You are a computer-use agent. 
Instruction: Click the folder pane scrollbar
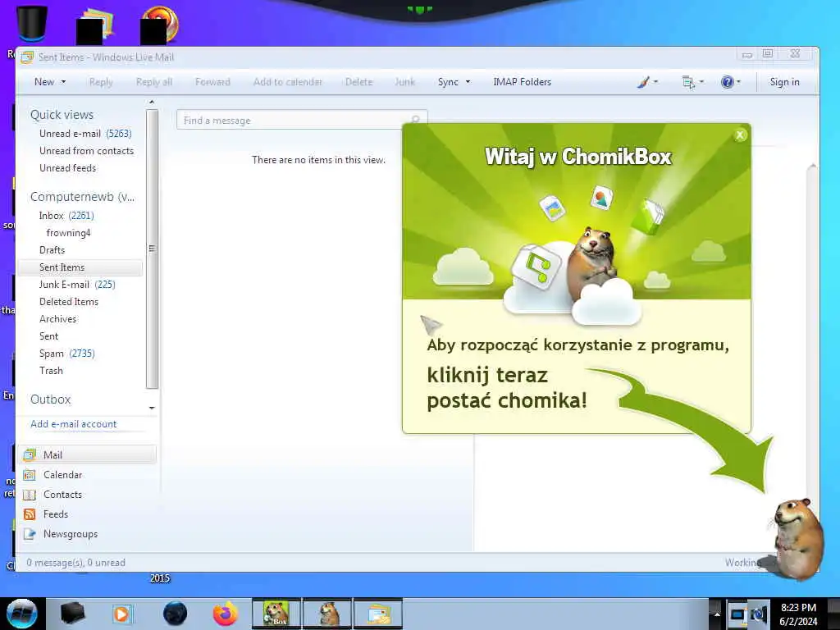[x=152, y=249]
